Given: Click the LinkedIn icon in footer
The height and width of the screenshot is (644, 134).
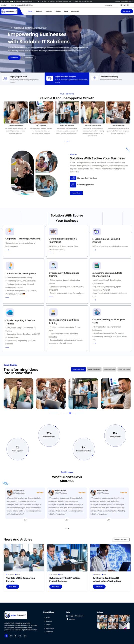Looking at the screenshot, I should pyautogui.click(x=15, y=636).
